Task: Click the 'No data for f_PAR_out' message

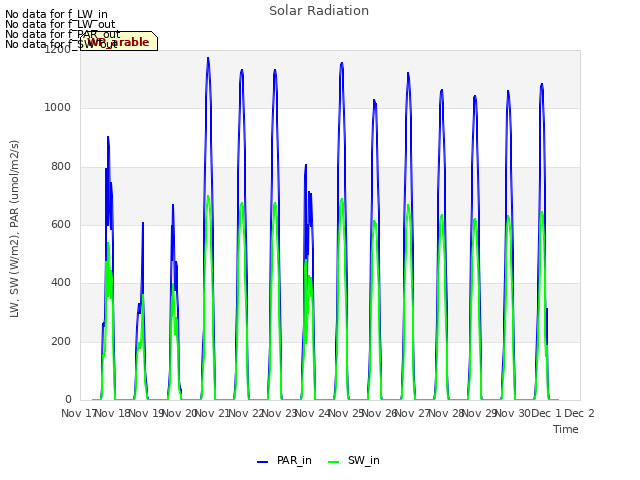Action: (63, 34)
